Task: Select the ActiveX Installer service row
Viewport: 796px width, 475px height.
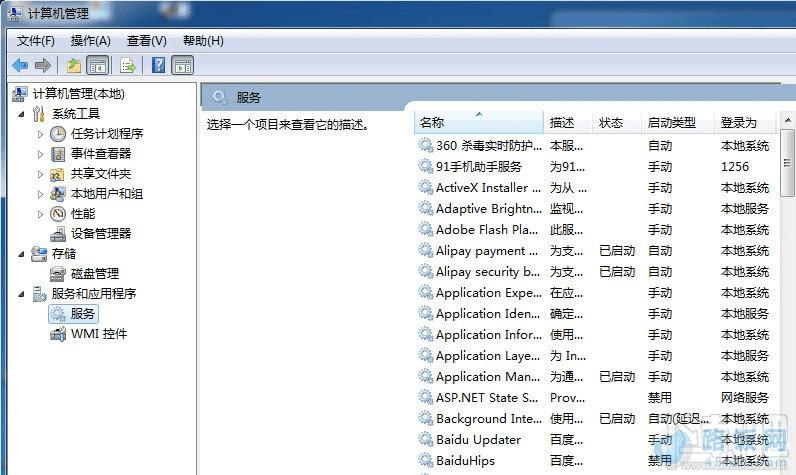Action: tap(595, 188)
